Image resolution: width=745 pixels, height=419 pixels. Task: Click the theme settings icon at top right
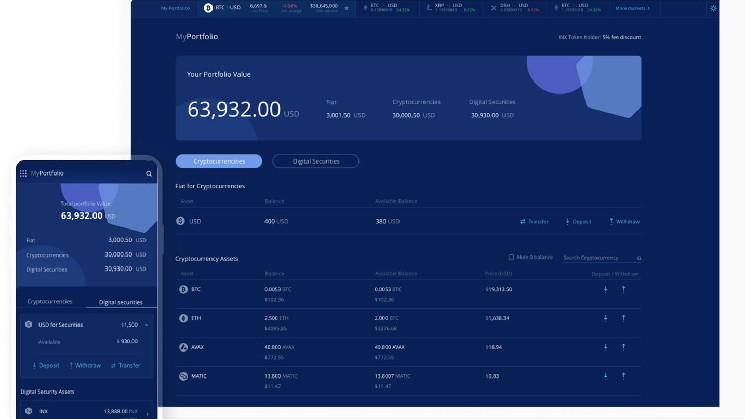(713, 8)
